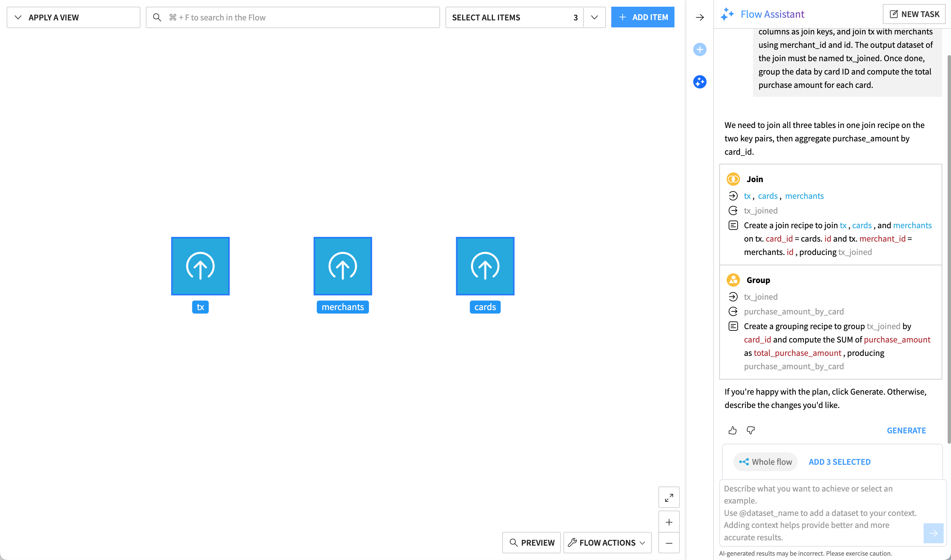Viewport: 951px width, 560px height.
Task: Click the thumbs down feedback icon
Action: (x=750, y=430)
